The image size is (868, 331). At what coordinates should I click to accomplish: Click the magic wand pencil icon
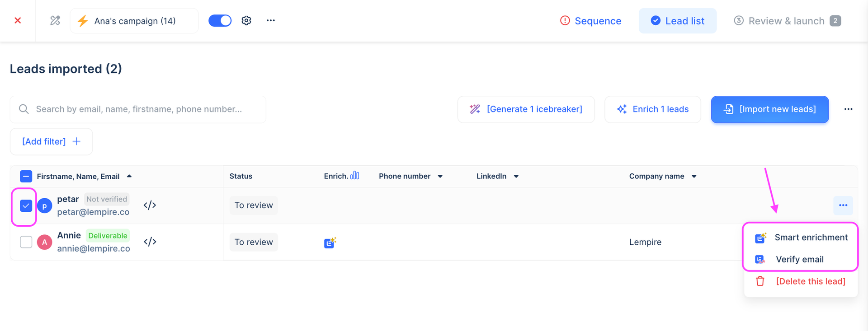55,20
